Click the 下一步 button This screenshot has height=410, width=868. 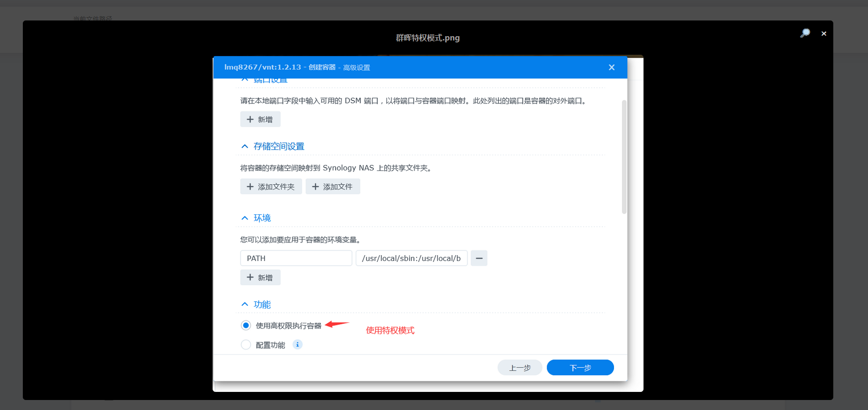coord(580,368)
